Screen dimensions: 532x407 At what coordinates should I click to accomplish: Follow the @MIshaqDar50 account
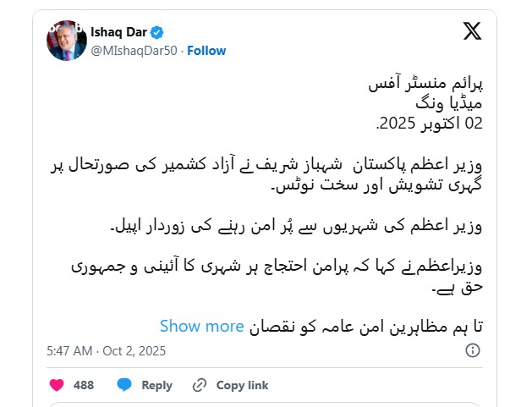(x=206, y=51)
